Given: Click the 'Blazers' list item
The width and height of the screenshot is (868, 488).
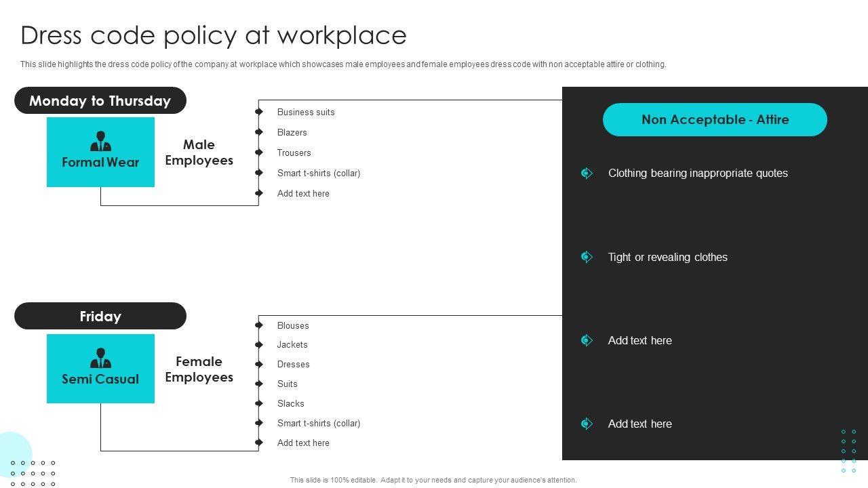Looking at the screenshot, I should pyautogui.click(x=292, y=132).
